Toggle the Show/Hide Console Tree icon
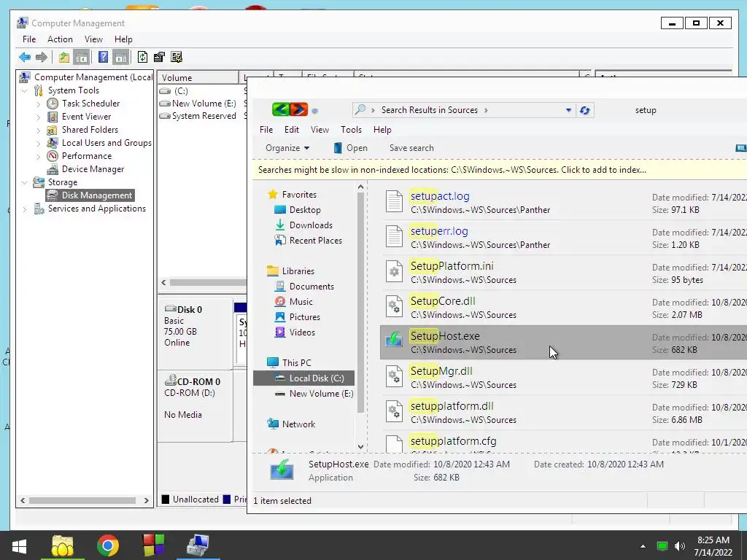This screenshot has height=560, width=747. [82, 58]
